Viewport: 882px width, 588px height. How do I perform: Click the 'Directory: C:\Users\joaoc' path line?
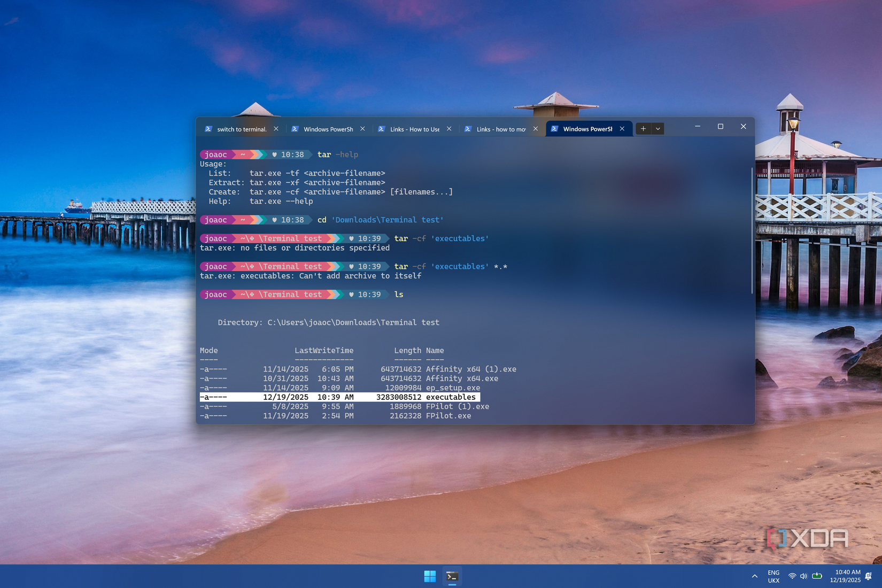328,322
